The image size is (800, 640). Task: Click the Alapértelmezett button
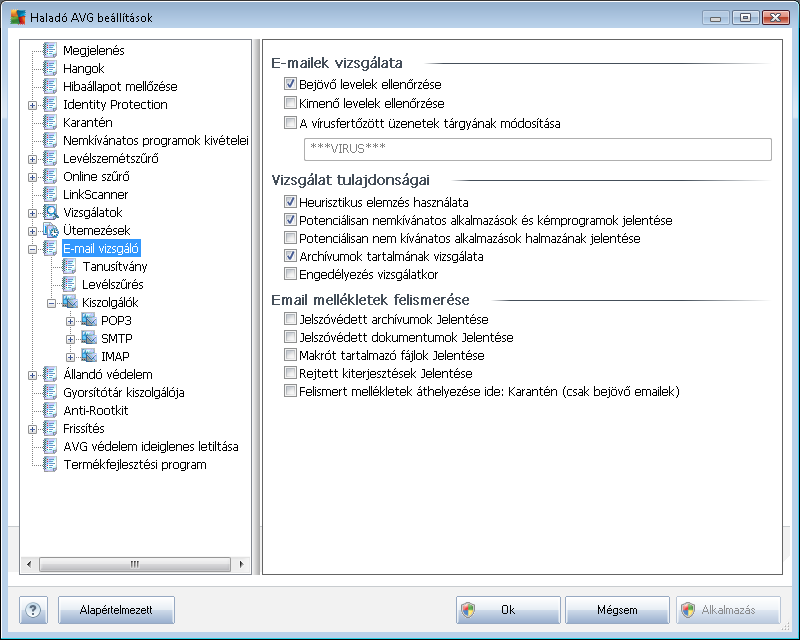coord(116,610)
